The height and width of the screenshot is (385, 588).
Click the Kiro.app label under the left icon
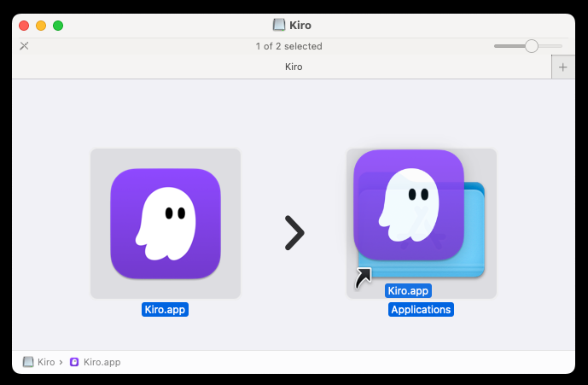click(165, 310)
